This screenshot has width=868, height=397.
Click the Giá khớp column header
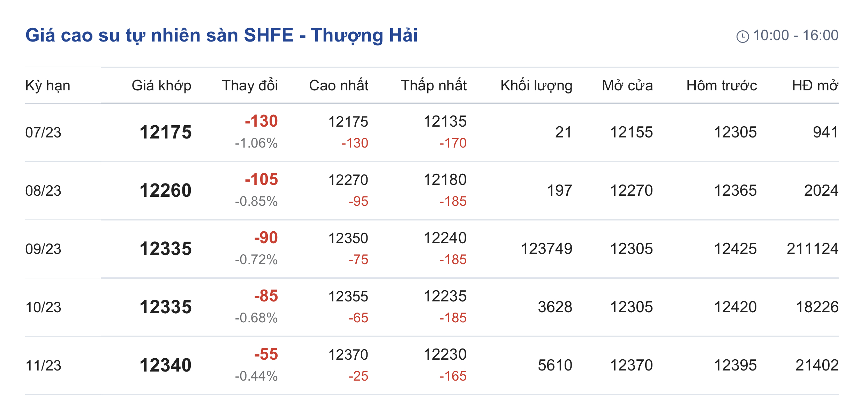point(161,85)
